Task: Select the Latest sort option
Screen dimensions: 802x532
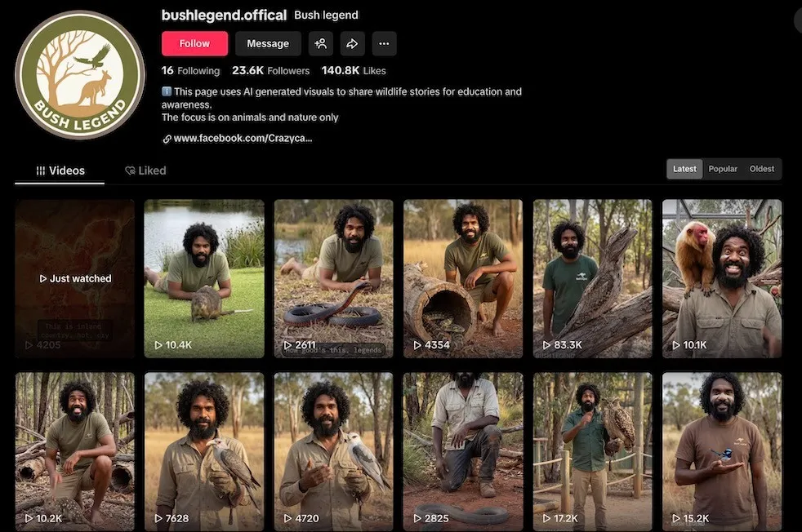Action: click(684, 169)
